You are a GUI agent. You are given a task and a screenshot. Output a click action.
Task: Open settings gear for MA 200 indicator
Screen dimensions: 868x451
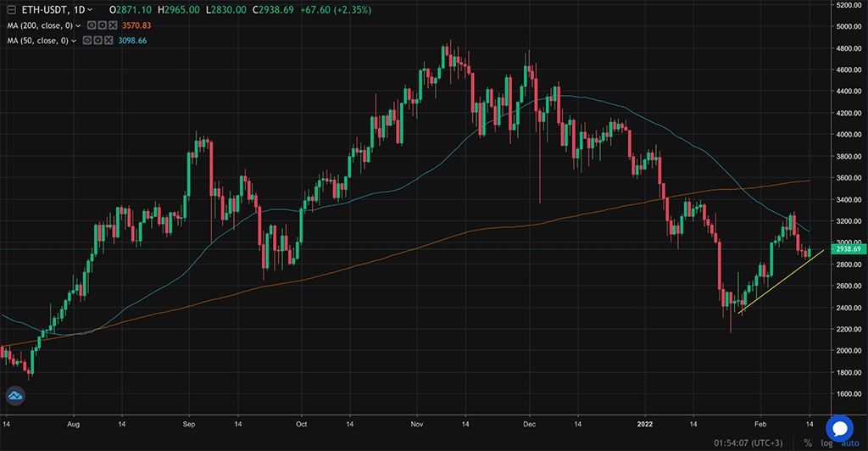(103, 25)
